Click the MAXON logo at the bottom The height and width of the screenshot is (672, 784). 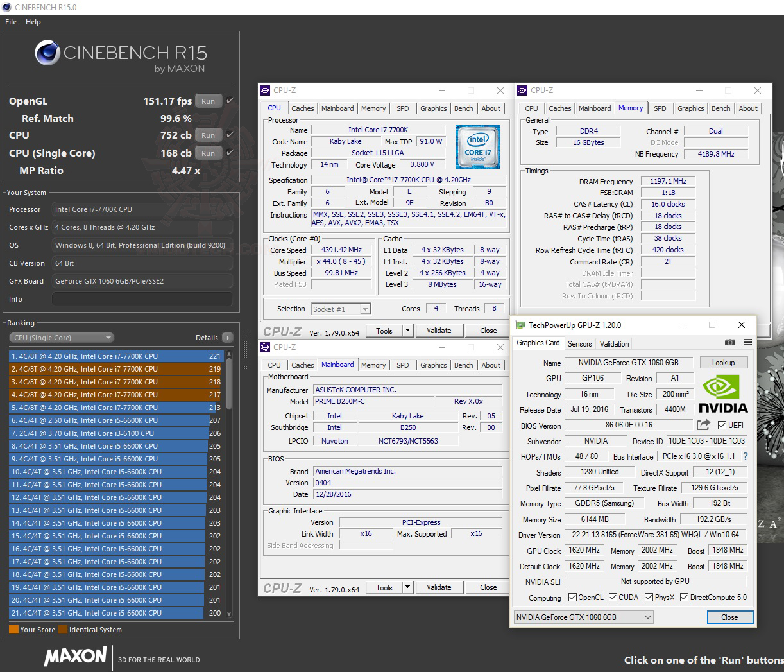75,657
